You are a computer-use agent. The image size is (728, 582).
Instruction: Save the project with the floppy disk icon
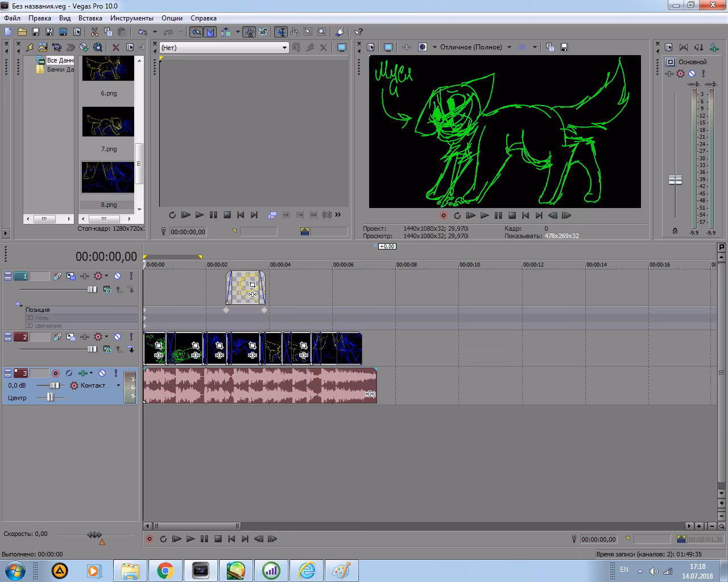36,32
